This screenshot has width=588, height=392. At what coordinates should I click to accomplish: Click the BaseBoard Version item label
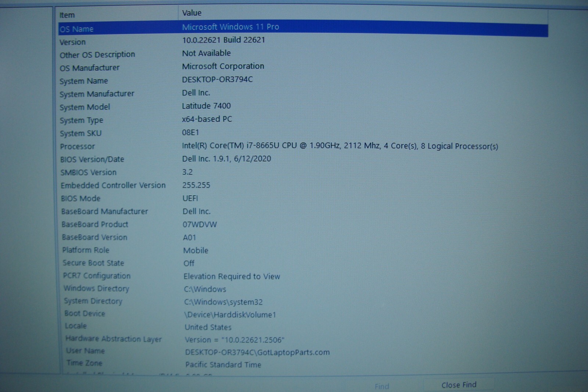click(94, 238)
